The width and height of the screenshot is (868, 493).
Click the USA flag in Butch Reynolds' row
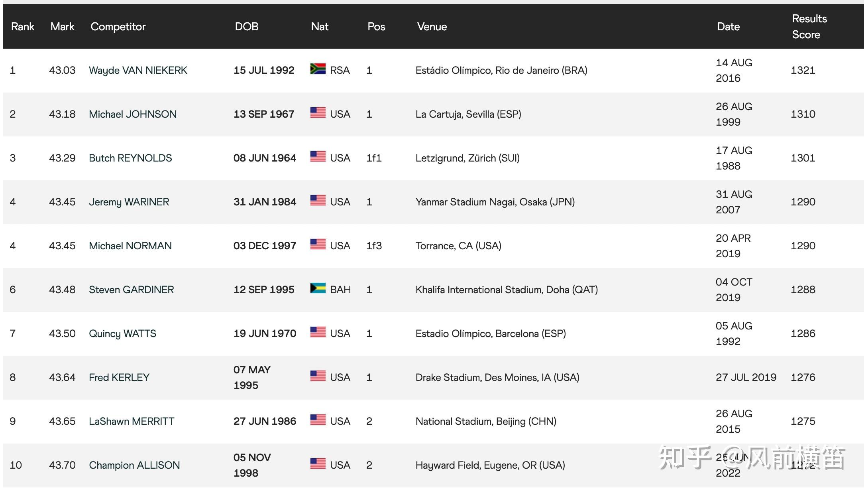point(318,157)
